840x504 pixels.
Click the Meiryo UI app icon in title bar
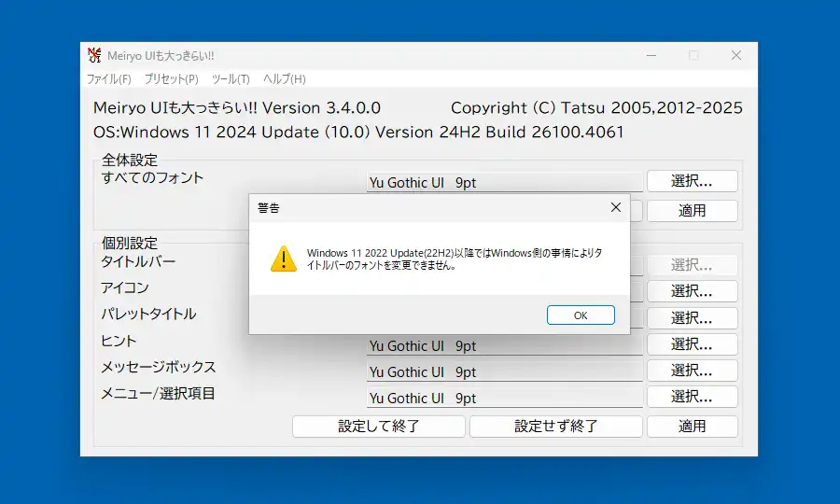point(94,55)
